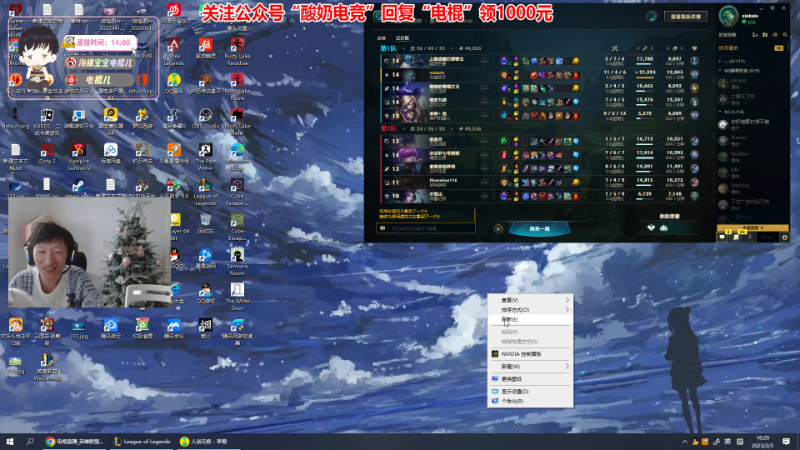This screenshot has height=450, width=800.
Task: Open the Windows Start button
Action: point(9,441)
